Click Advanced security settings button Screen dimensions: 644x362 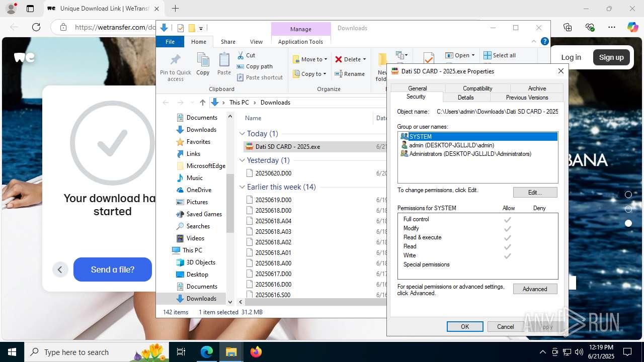(x=535, y=289)
